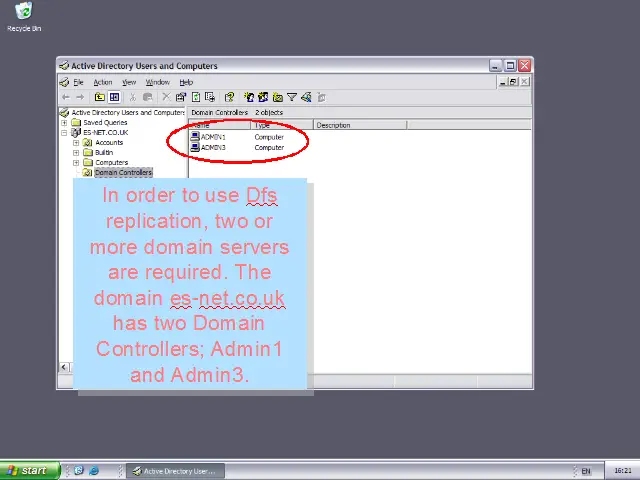Click the Export List toolbar icon

tap(210, 97)
